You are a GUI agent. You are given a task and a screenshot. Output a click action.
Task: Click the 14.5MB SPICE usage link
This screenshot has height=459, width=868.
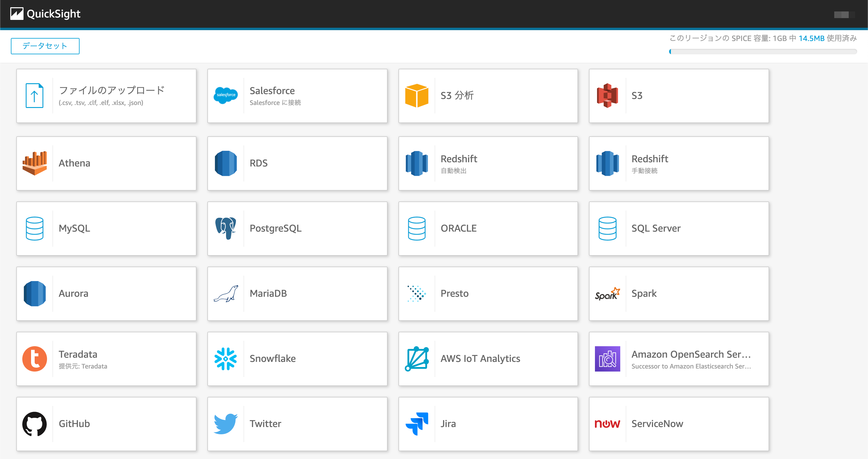[x=811, y=38]
